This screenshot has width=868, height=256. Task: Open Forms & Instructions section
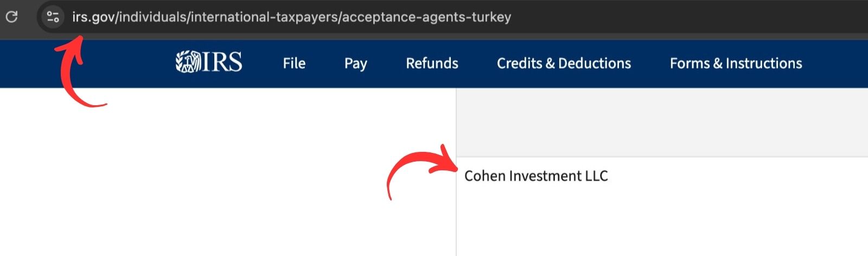click(736, 63)
